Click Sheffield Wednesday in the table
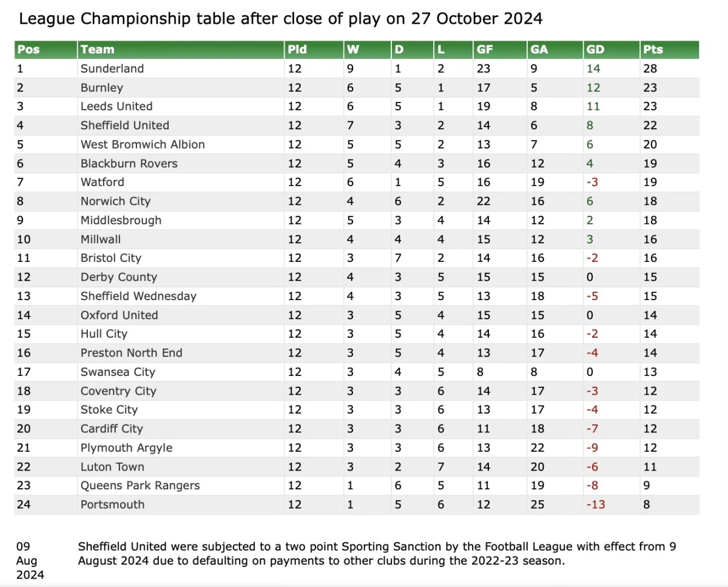The width and height of the screenshot is (728, 587). [x=138, y=296]
